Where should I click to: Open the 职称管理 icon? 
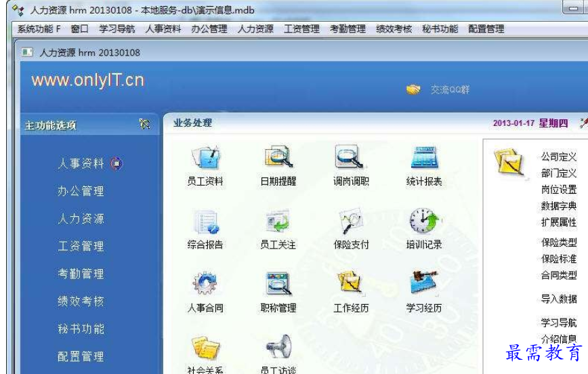(x=278, y=284)
